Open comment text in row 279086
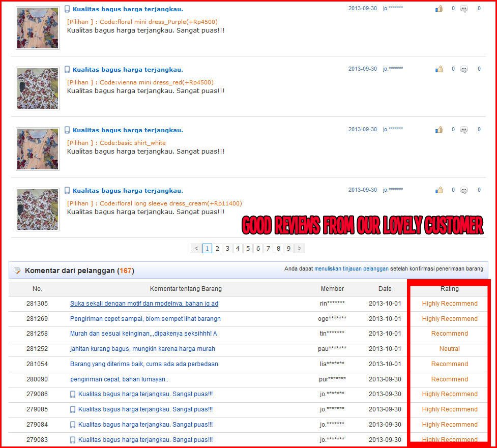The image size is (497, 448). [145, 394]
